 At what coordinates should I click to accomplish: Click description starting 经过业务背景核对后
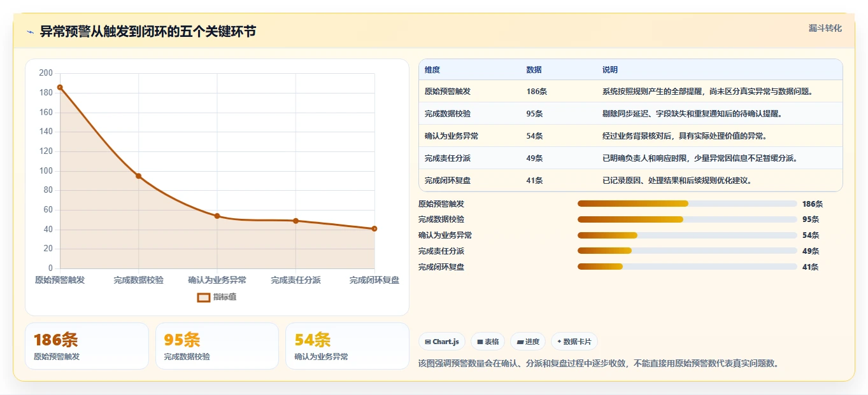click(685, 136)
